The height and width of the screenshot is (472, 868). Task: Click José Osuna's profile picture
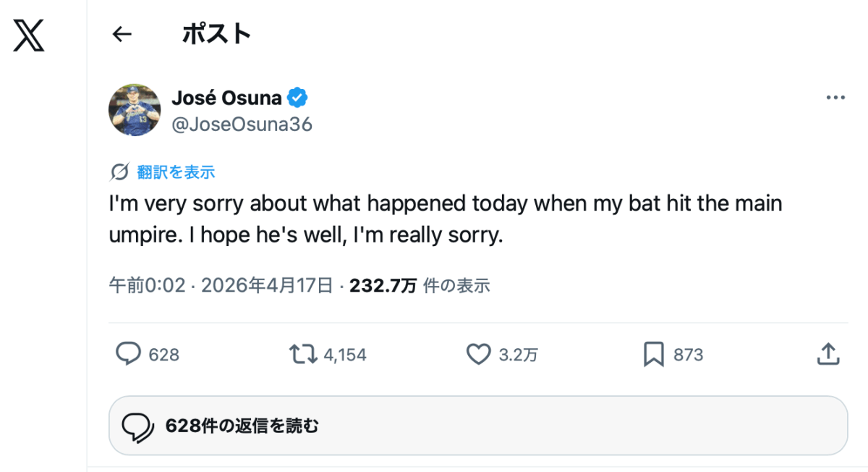tap(134, 109)
